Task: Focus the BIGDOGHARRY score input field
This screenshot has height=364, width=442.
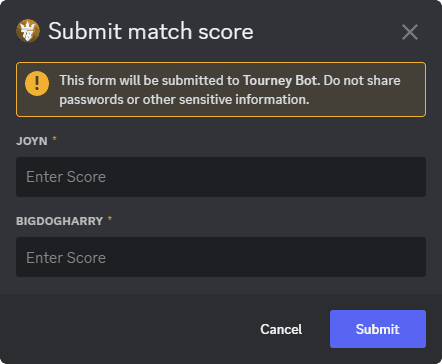Action: point(221,257)
